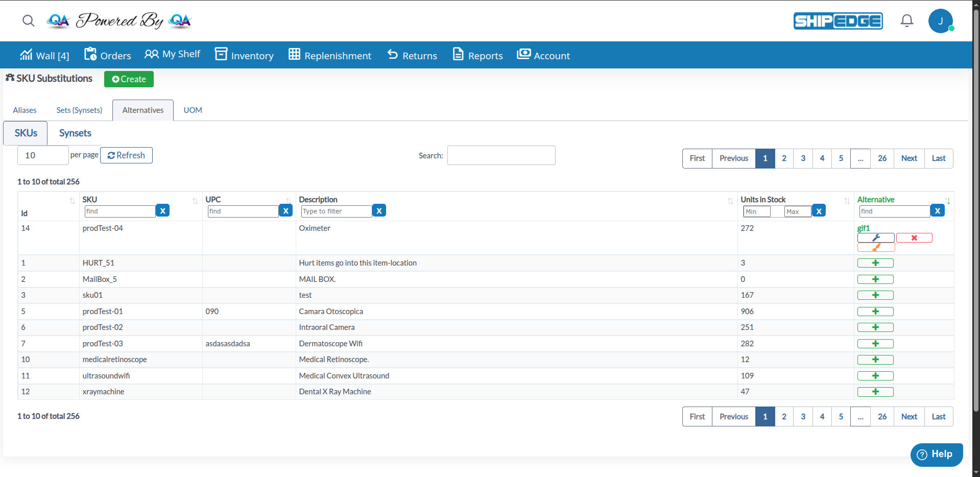Clear the Description filter with X button
The height and width of the screenshot is (477, 980).
pyautogui.click(x=379, y=211)
